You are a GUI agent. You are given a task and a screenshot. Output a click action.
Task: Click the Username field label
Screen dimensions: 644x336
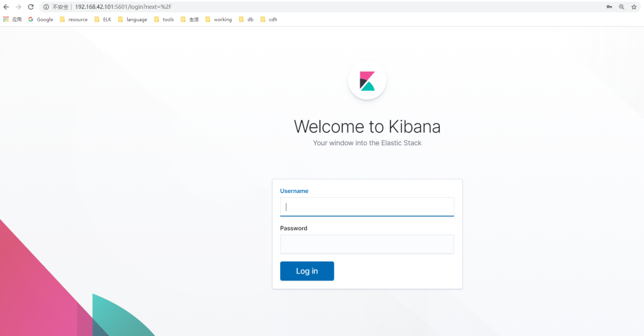point(294,191)
